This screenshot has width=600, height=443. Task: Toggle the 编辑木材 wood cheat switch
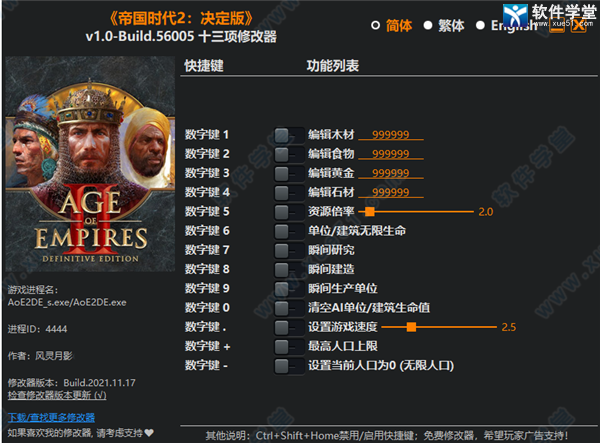click(289, 135)
